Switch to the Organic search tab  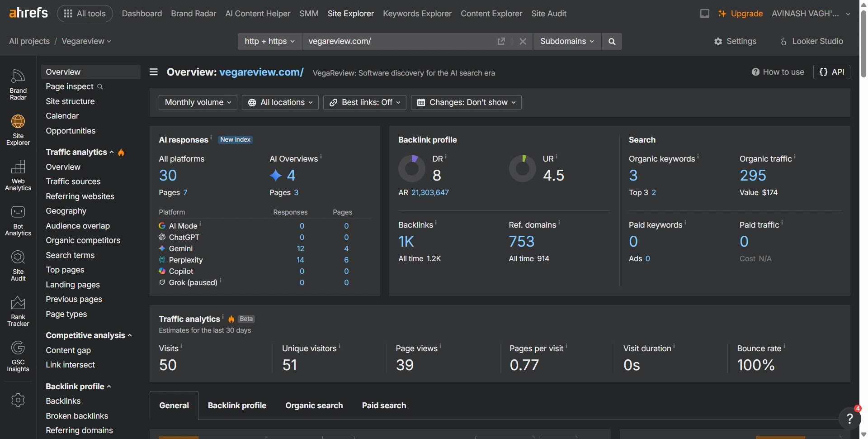(314, 406)
